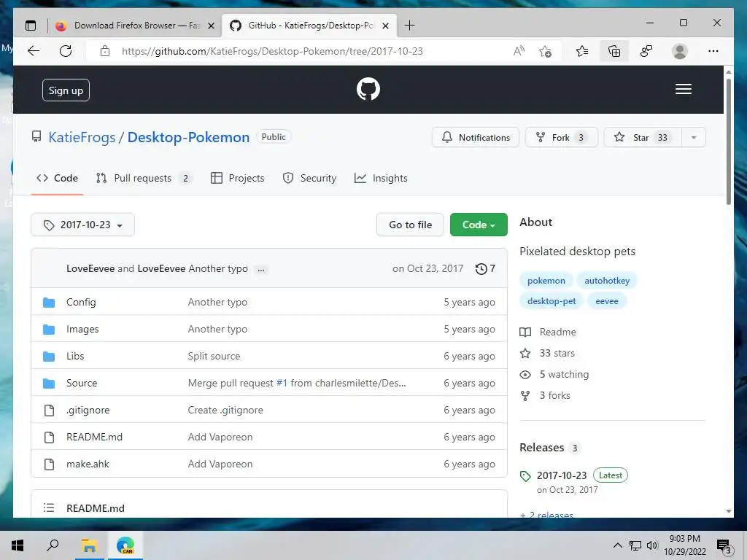
Task: Open the 5 watching link
Action: point(554,374)
